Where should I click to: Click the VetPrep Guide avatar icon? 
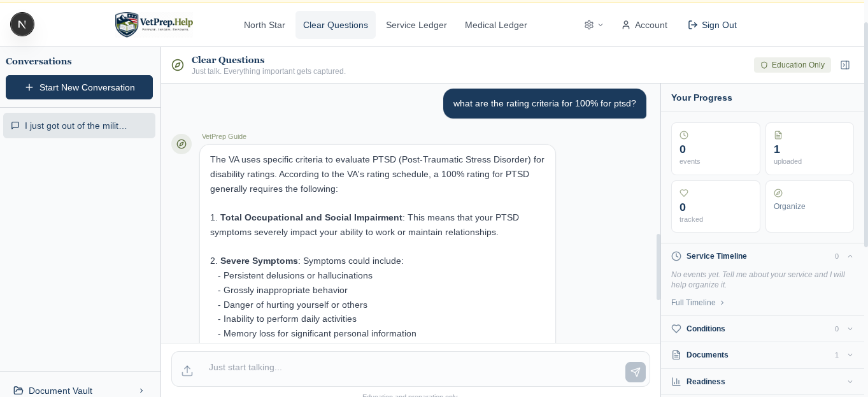(x=181, y=144)
